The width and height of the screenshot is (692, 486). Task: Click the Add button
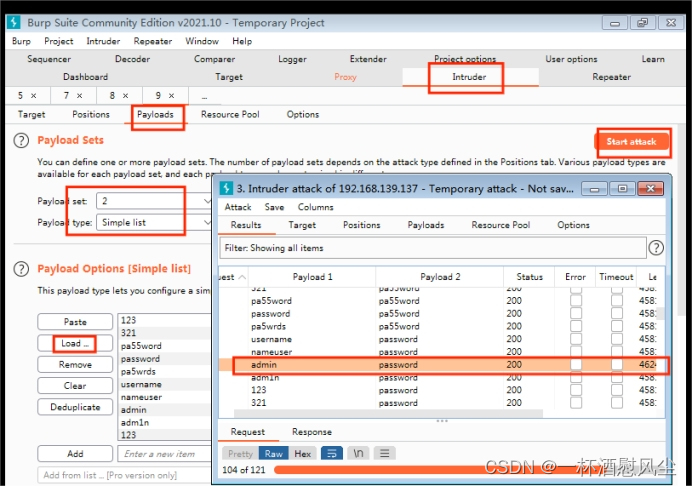(75, 453)
